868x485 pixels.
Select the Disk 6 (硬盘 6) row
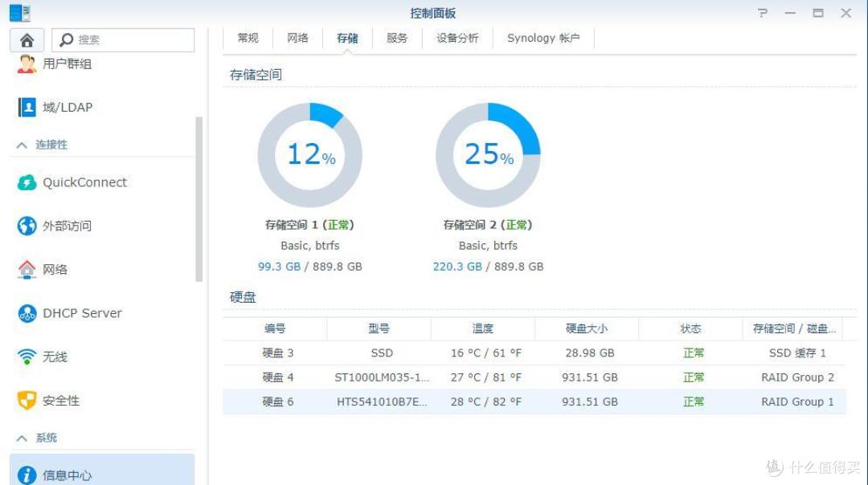coord(534,401)
